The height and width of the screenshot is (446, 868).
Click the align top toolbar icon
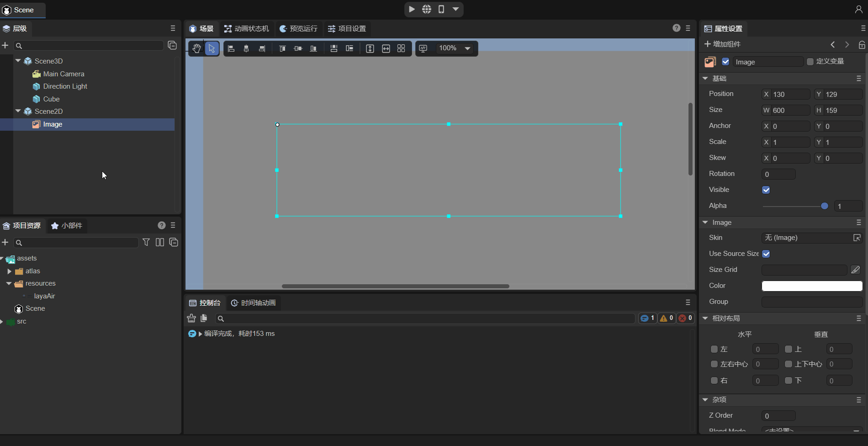tap(282, 48)
